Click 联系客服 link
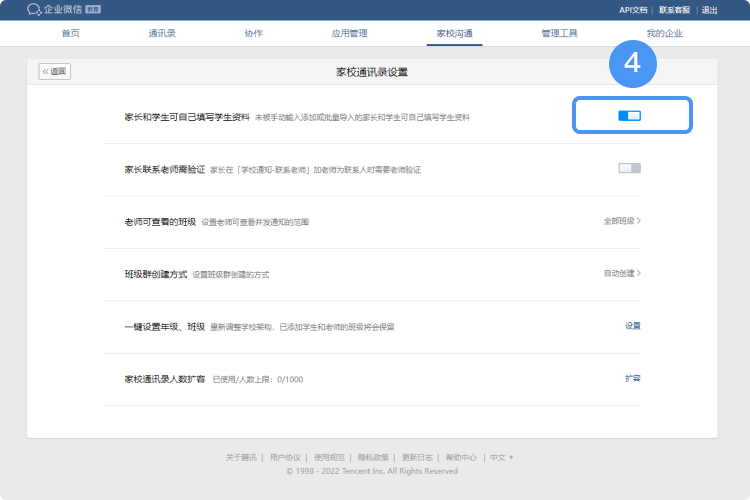The height and width of the screenshot is (500, 750). point(674,10)
